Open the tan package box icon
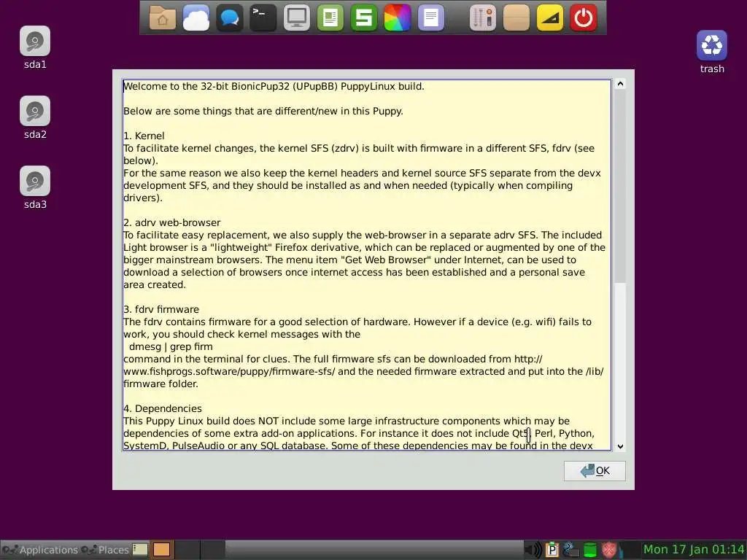The width and height of the screenshot is (747, 560). click(x=516, y=18)
